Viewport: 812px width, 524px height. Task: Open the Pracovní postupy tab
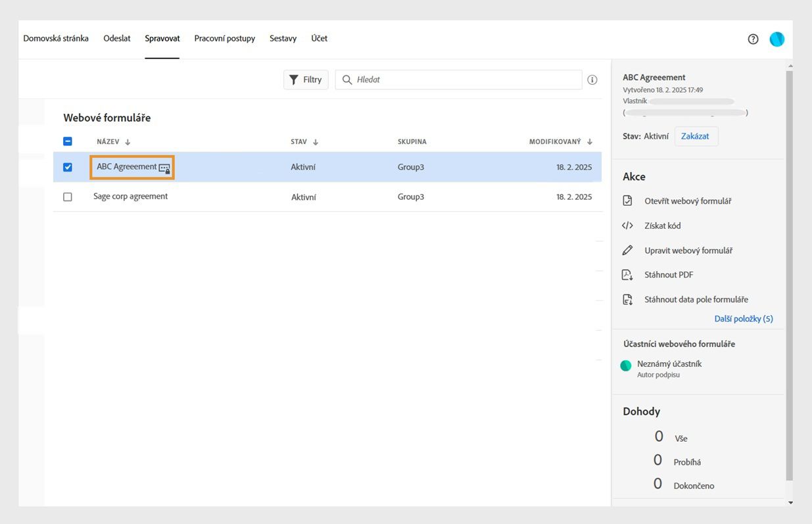[x=224, y=39]
